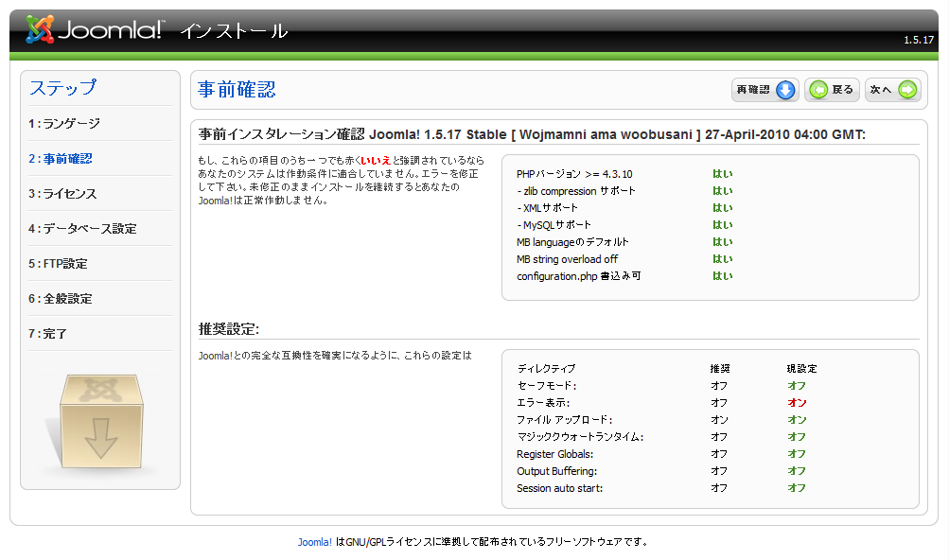
Task: Click the Session auto start: directive label
Action: coord(560,488)
